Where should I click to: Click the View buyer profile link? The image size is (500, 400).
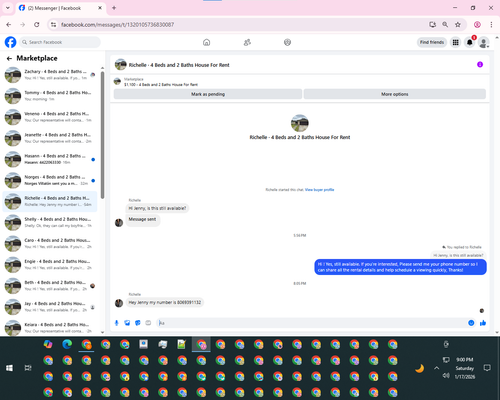(319, 190)
